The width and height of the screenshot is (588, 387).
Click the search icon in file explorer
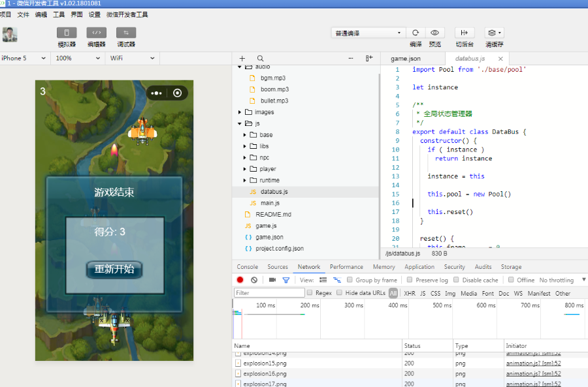click(x=260, y=59)
